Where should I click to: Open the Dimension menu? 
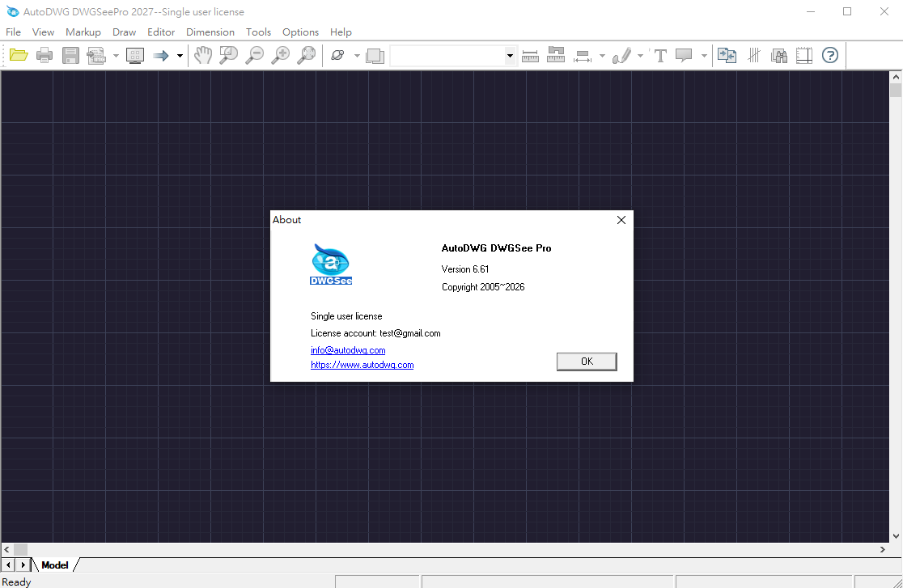click(210, 32)
